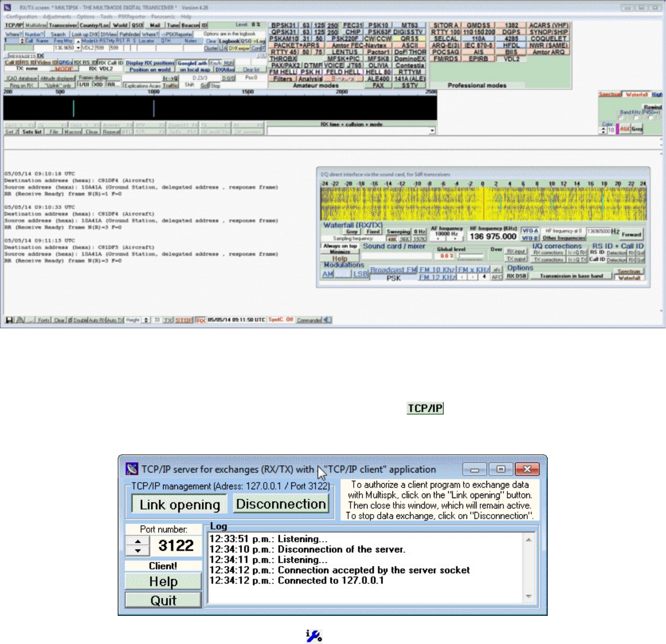Click the Mail toolbar button
Image resolution: width=666 pixels, height=644 pixels.
coord(155,25)
